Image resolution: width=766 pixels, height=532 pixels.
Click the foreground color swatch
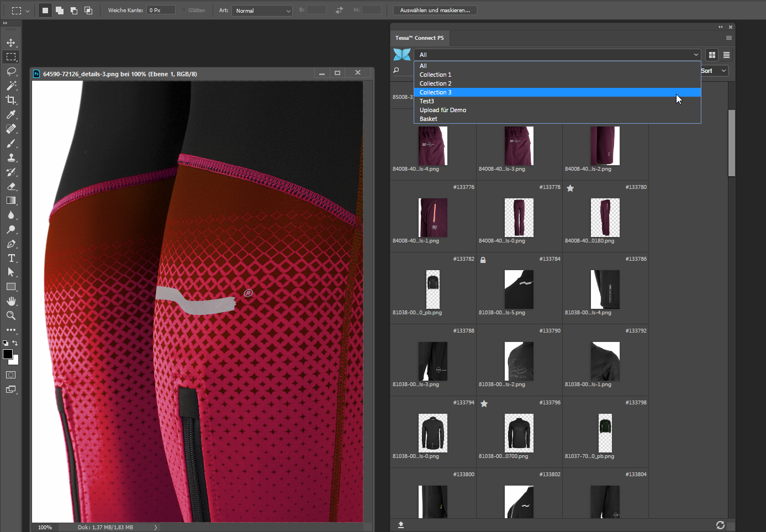[x=8, y=354]
